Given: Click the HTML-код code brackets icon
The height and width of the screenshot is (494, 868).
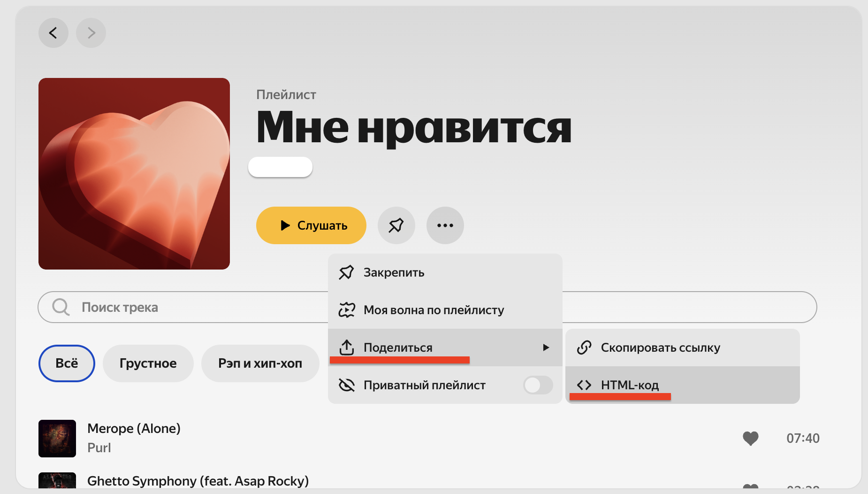Looking at the screenshot, I should pos(584,385).
